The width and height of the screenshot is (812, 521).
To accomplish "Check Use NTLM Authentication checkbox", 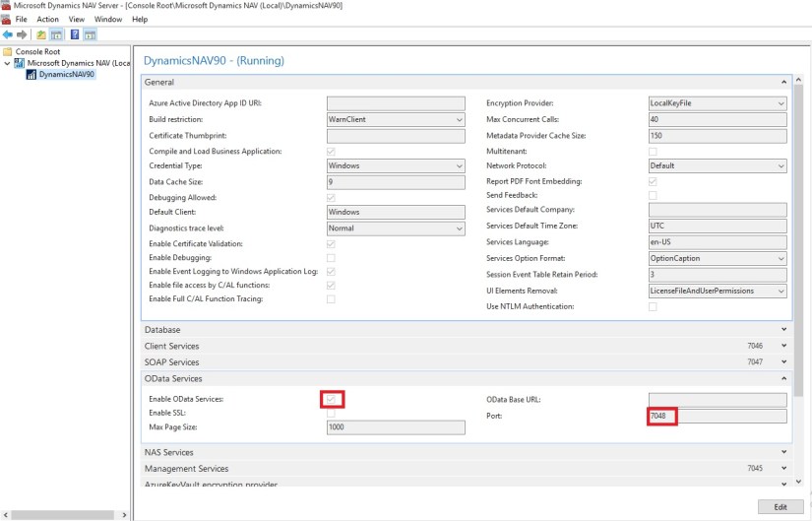I will point(653,307).
